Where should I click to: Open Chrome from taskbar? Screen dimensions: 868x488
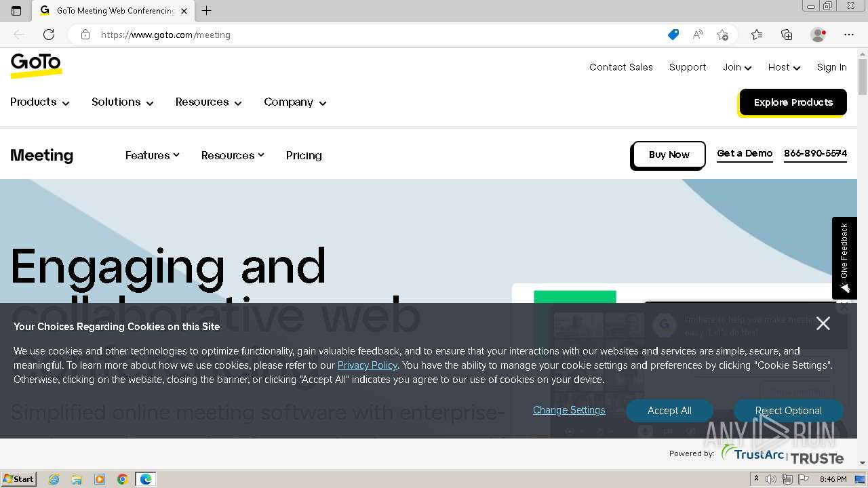pos(123,479)
